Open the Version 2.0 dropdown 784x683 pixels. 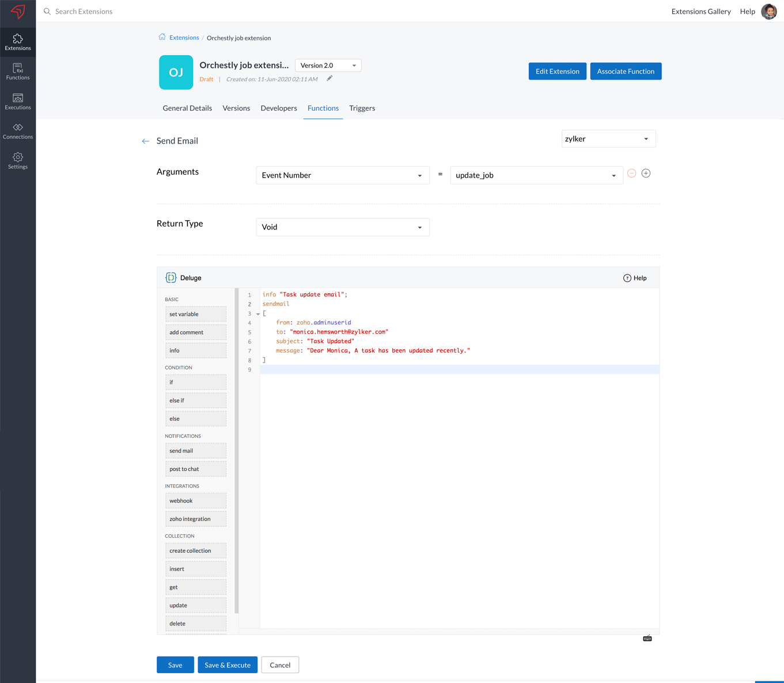click(x=328, y=66)
